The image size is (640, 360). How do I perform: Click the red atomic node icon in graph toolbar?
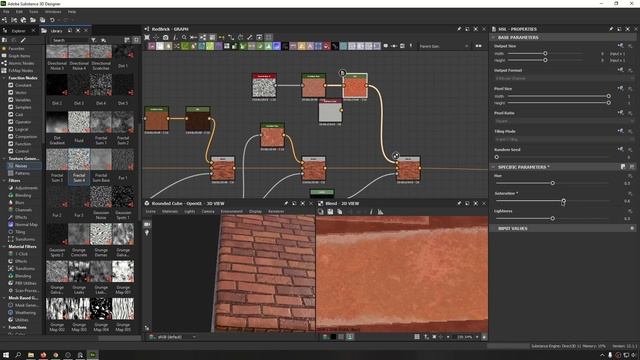coord(327,46)
